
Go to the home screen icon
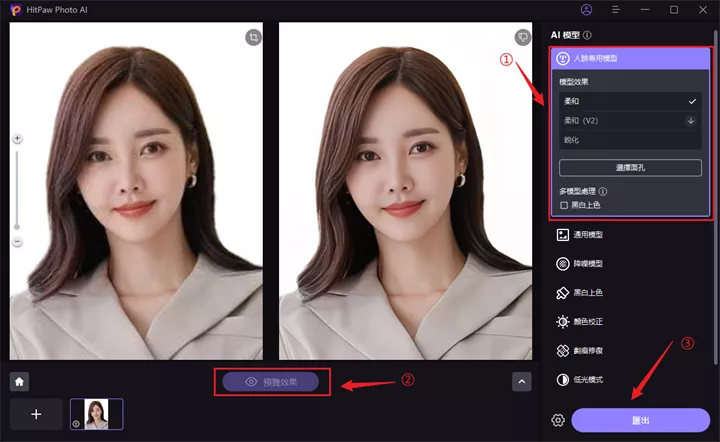pos(19,381)
